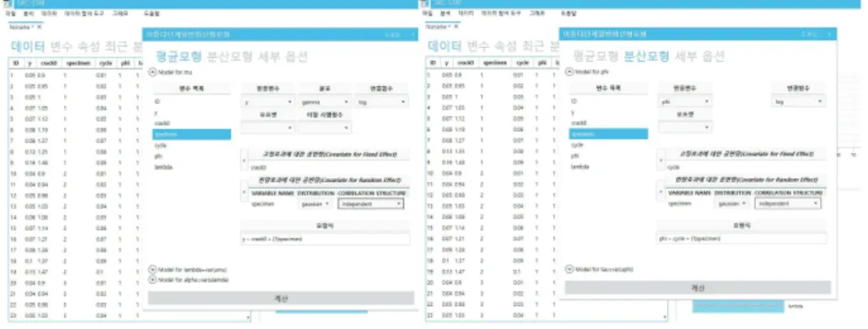868x329 pixels.
Task: Open response variable dropdown showing 'y'
Action: coord(268,102)
